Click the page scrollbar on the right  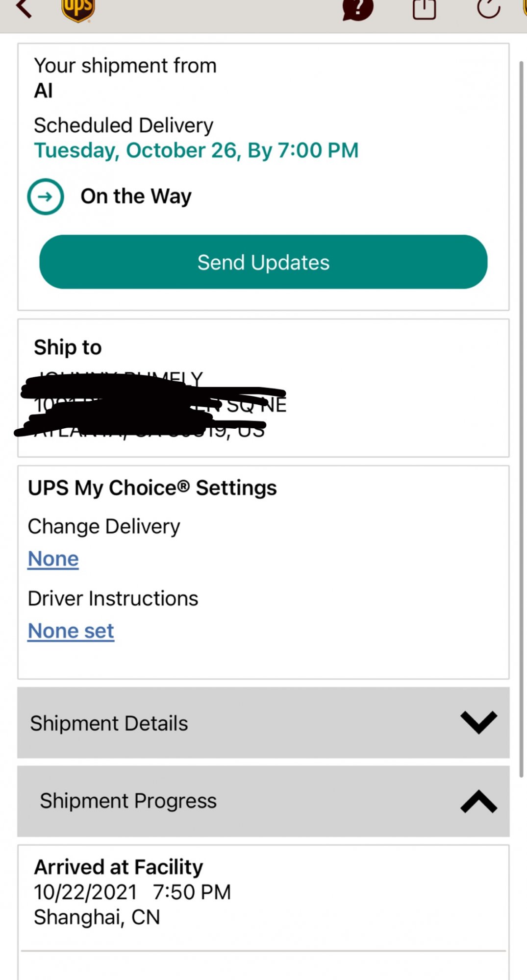pyautogui.click(x=522, y=419)
